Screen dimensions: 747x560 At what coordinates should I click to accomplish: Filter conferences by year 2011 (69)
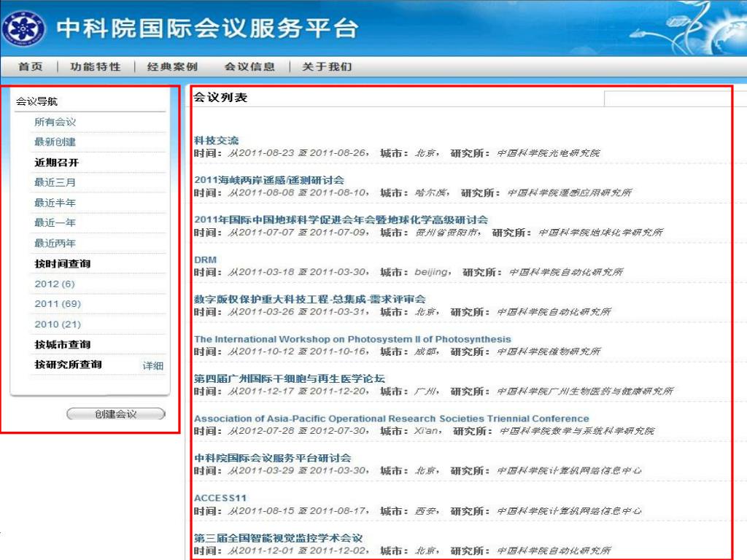tap(58, 304)
